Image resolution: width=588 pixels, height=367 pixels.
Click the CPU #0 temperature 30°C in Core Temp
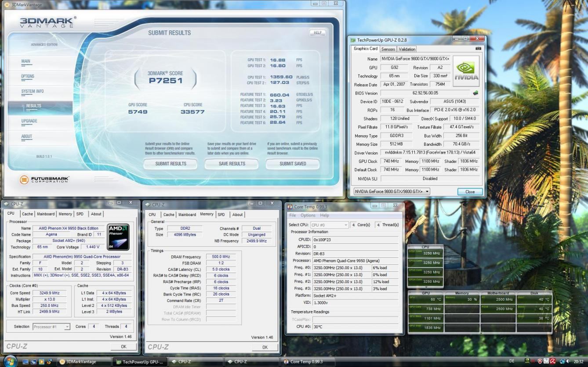tap(355, 327)
